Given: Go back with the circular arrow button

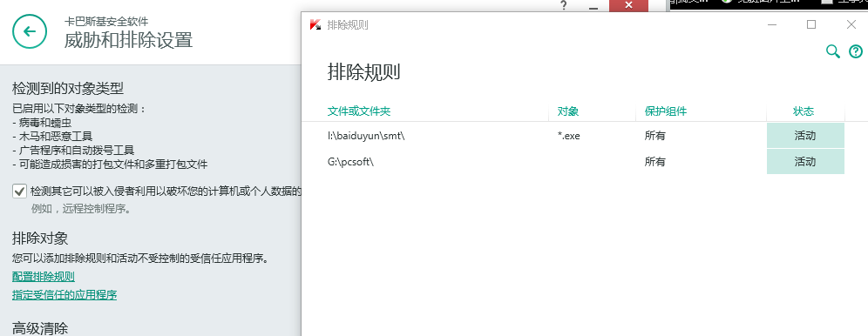Looking at the screenshot, I should tap(29, 31).
